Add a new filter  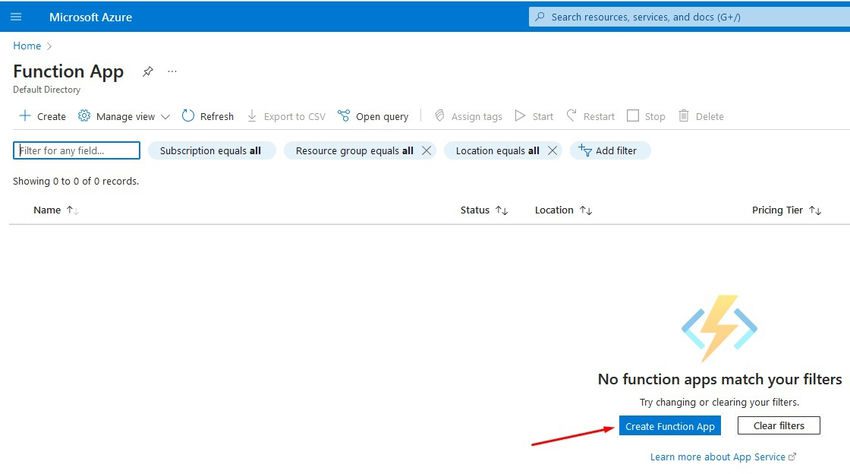coord(609,151)
